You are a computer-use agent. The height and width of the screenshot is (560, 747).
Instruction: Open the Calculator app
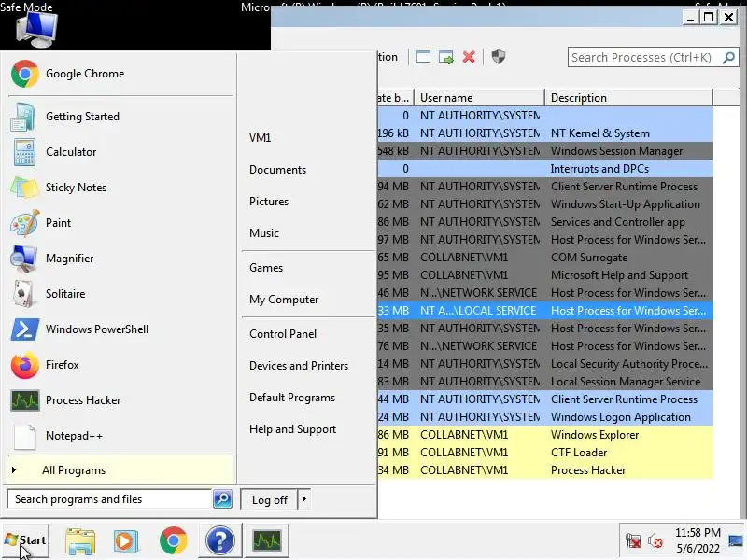pos(120,152)
